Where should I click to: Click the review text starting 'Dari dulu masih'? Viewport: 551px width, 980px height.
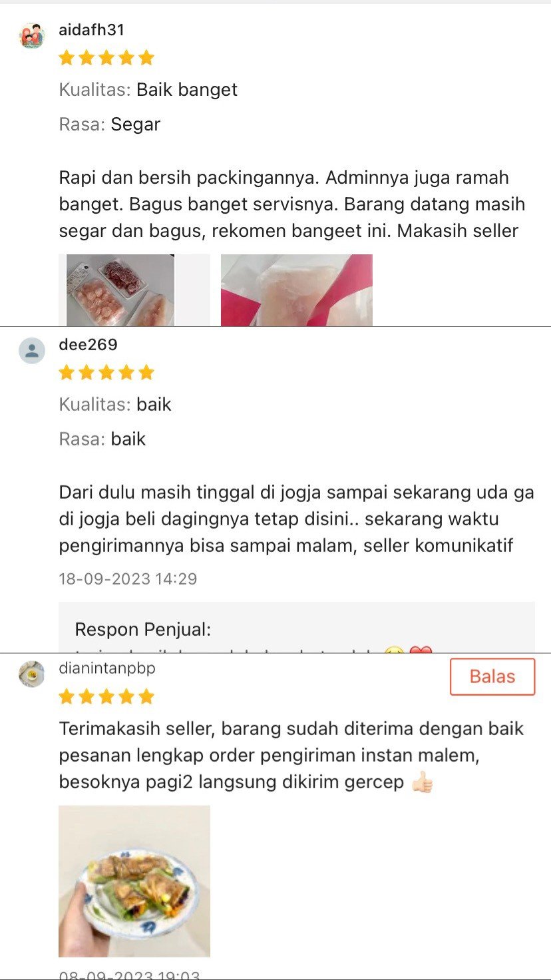(296, 519)
